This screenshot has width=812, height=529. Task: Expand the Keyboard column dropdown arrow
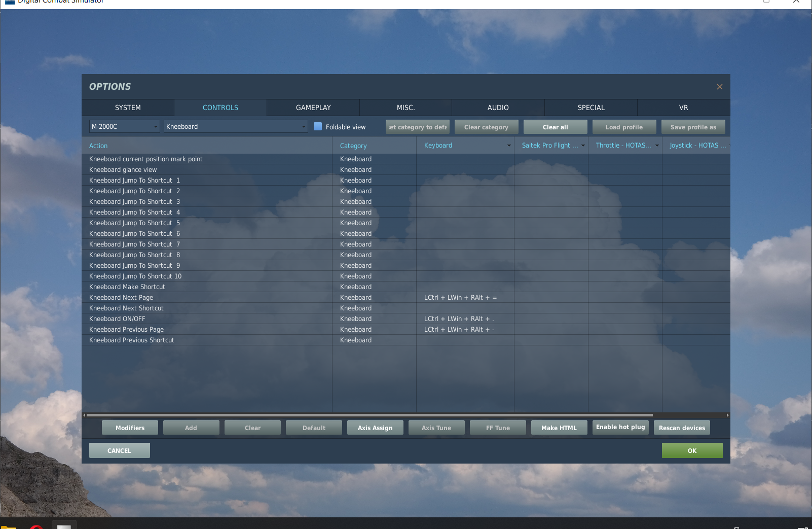(509, 146)
